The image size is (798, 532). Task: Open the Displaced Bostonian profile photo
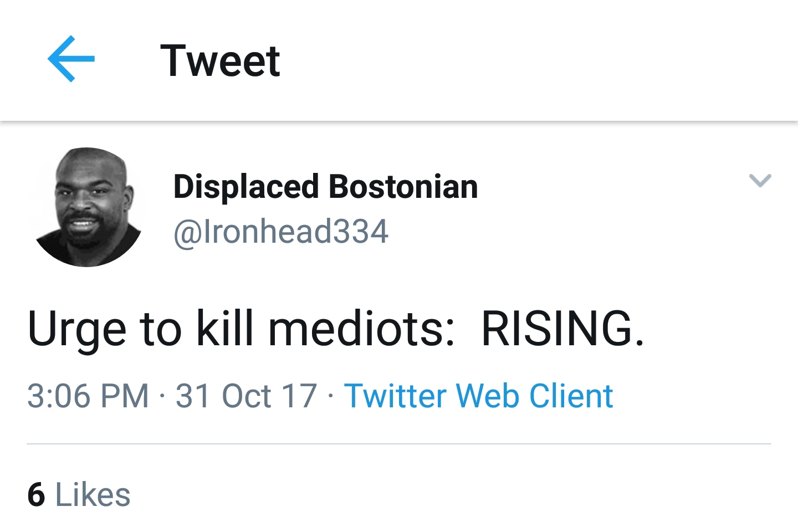click(x=88, y=207)
